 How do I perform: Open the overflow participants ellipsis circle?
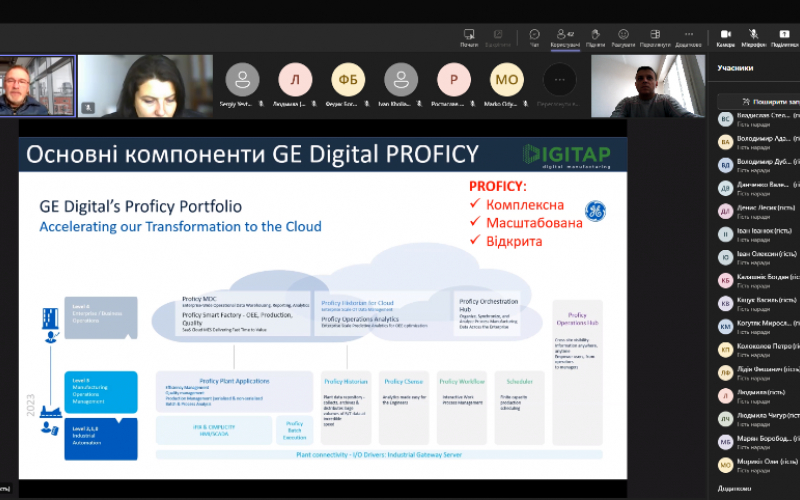pyautogui.click(x=560, y=80)
